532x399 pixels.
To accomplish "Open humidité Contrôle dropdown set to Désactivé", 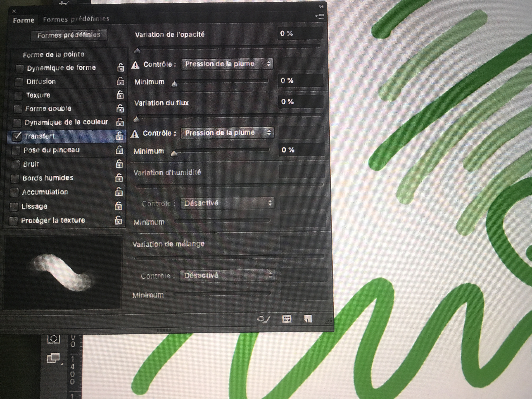I will coord(227,203).
